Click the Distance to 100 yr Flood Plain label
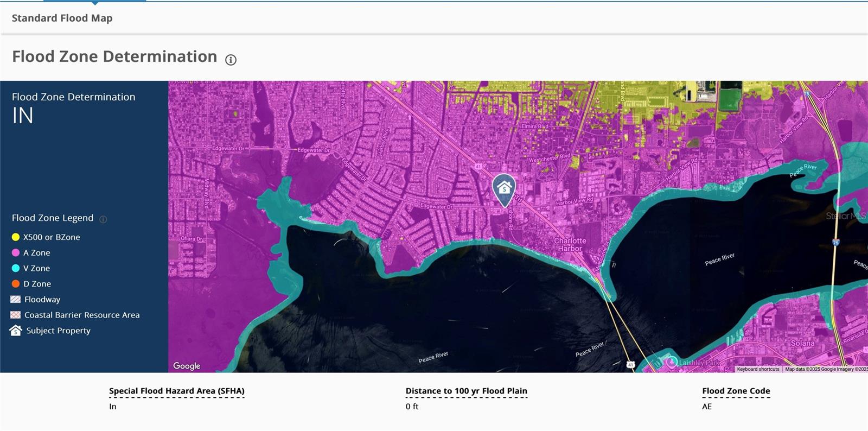The height and width of the screenshot is (431, 868). (x=466, y=391)
